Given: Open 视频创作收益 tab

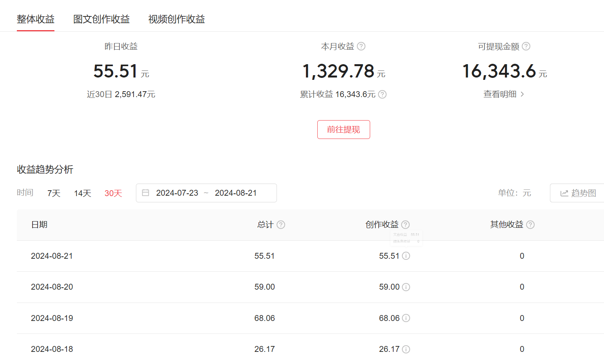Looking at the screenshot, I should click(x=177, y=19).
